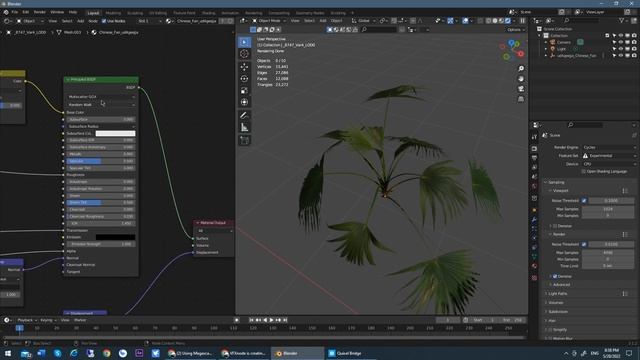The width and height of the screenshot is (640, 360).
Task: Open the Keying menu in timeline
Action: (48, 320)
